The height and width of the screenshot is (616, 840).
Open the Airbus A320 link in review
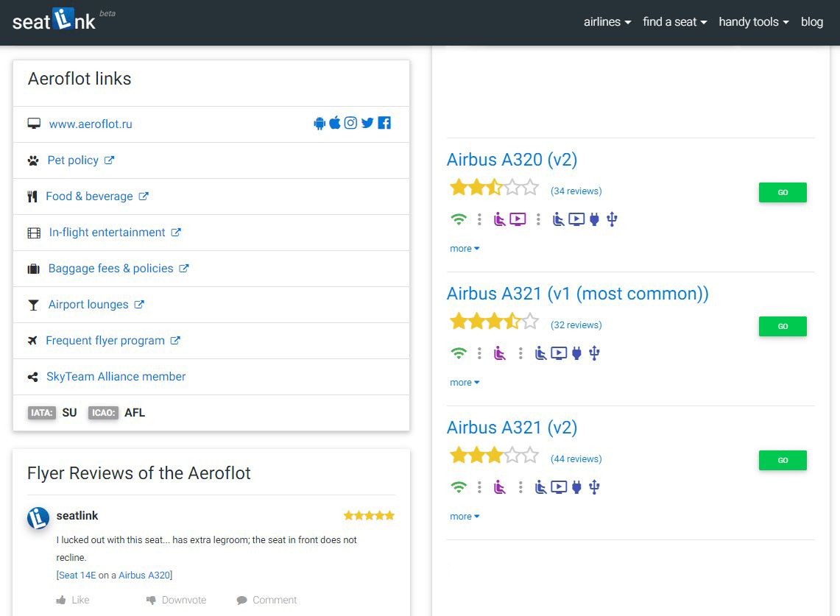[x=144, y=576]
